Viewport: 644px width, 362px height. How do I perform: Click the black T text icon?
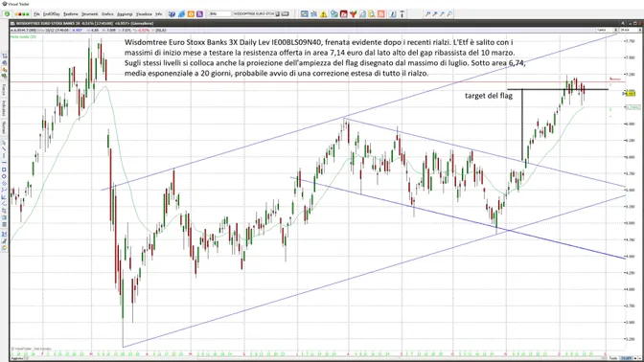402,14
